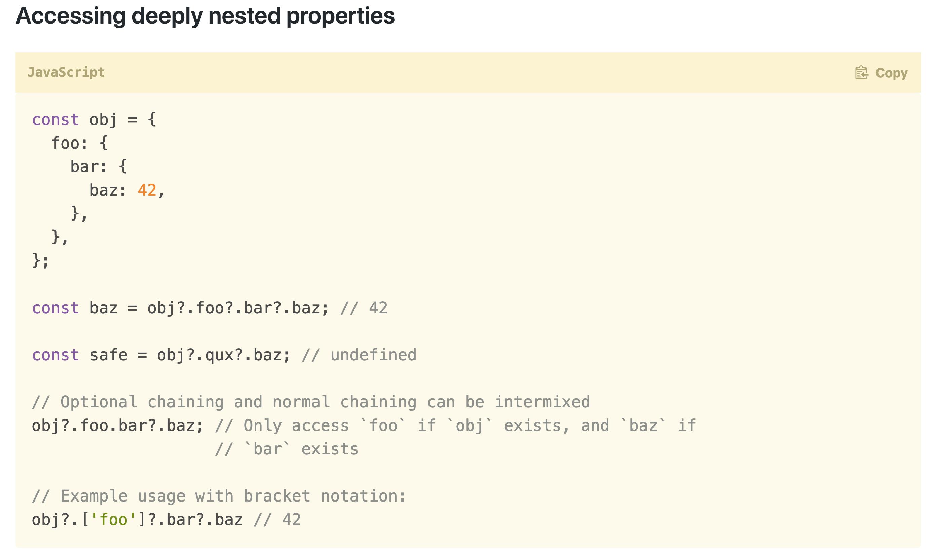This screenshot has height=560, width=933.
Task: Click the 'baz:' property key
Action: click(108, 190)
